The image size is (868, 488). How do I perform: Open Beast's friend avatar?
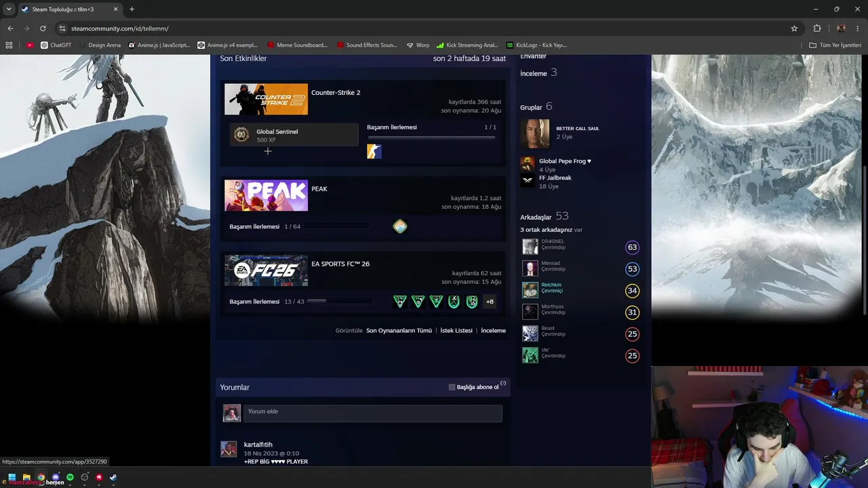coord(530,333)
